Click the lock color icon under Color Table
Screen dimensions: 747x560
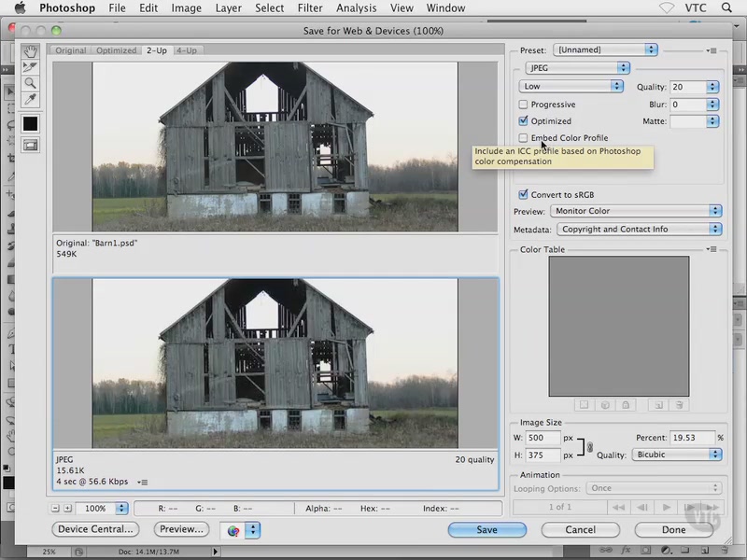(625, 405)
